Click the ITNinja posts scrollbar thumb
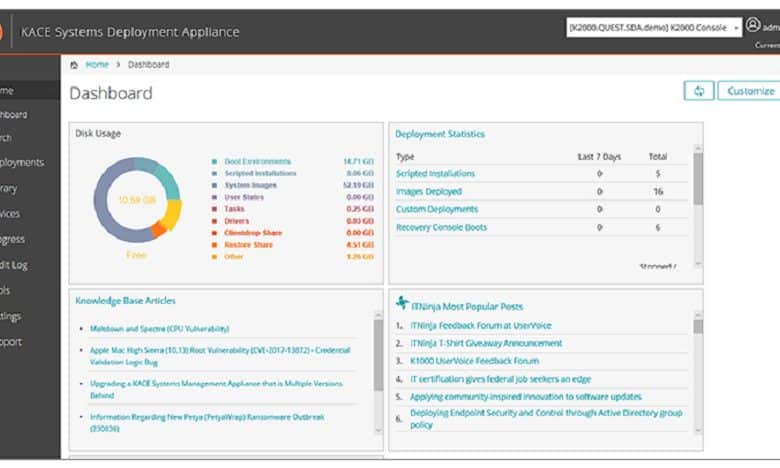 tap(698, 327)
